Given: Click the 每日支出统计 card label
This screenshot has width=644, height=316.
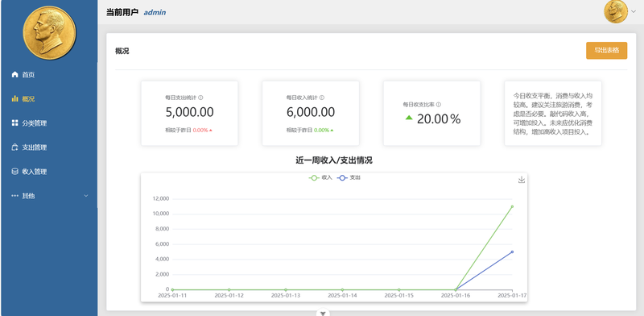Looking at the screenshot, I should click(180, 98).
